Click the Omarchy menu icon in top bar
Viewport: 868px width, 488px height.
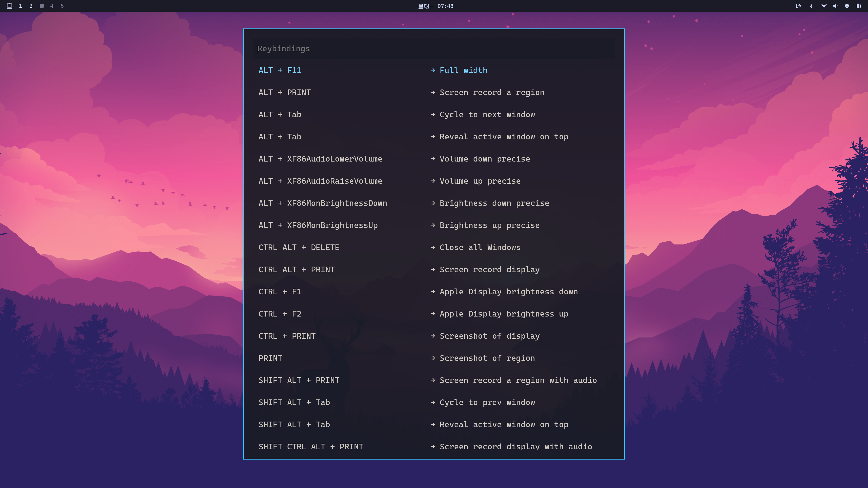click(9, 6)
